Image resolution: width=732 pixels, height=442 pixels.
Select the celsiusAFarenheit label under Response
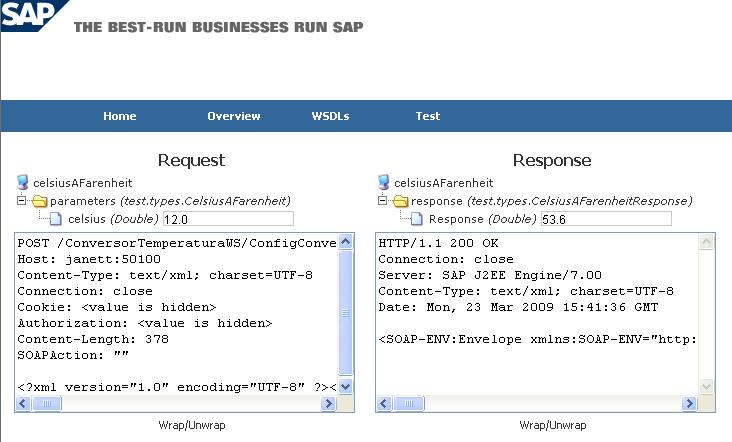[x=443, y=183]
